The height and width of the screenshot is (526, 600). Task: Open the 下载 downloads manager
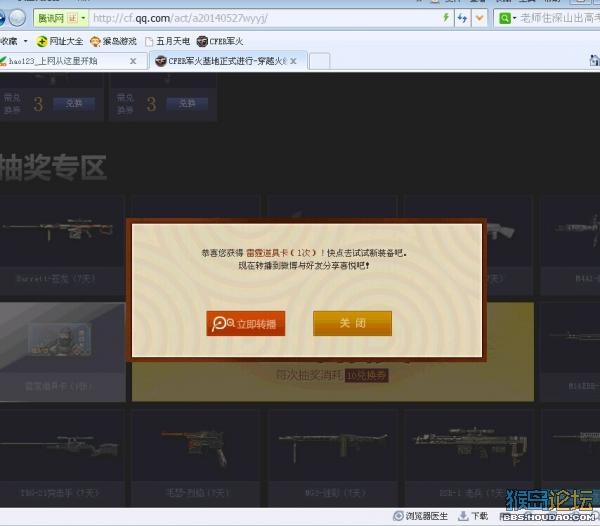coord(473,516)
